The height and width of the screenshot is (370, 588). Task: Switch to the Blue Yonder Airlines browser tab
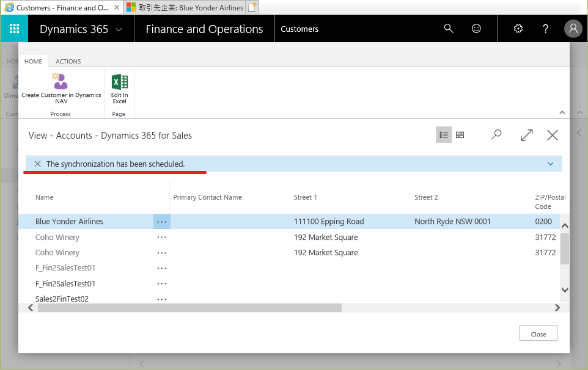[185, 7]
